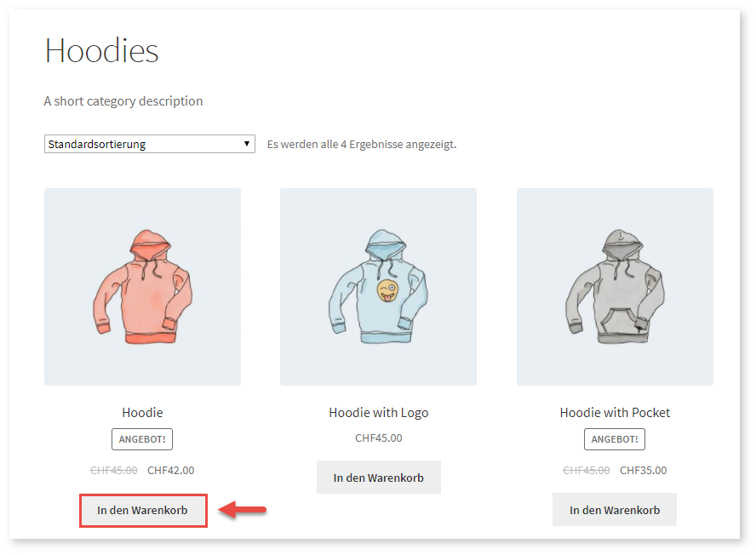Click the ANGEBOT! badge under Hoodie with Pocket

coord(615,439)
